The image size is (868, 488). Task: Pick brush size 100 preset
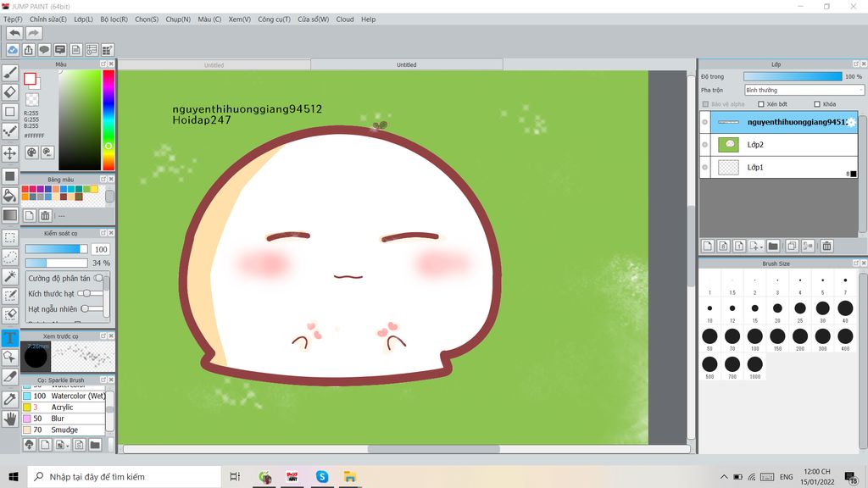(x=755, y=336)
